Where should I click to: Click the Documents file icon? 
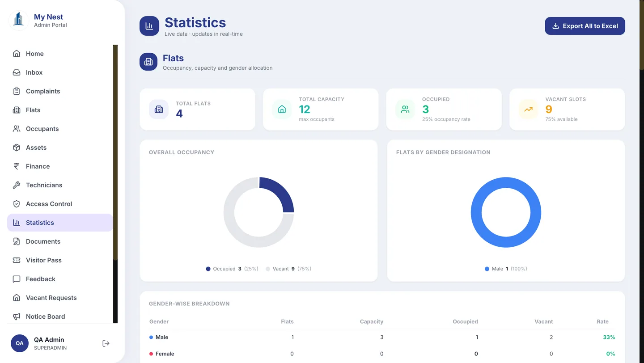pyautogui.click(x=17, y=241)
